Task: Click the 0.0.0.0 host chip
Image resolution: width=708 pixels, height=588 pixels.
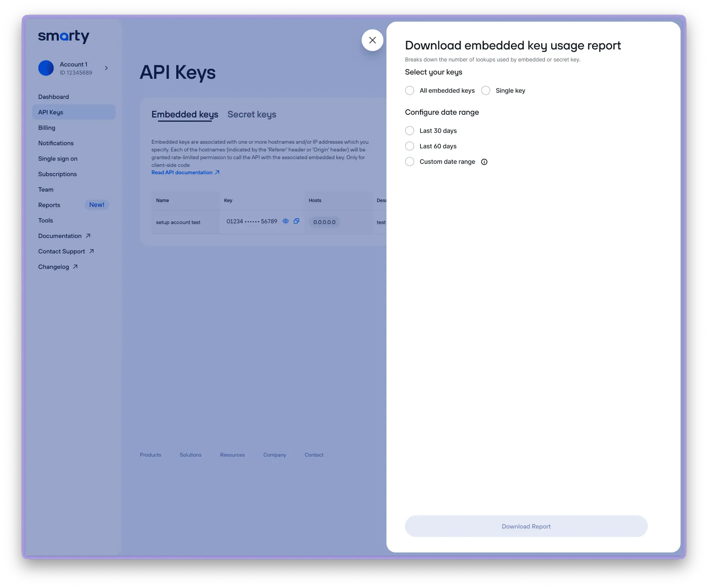Action: click(x=324, y=222)
